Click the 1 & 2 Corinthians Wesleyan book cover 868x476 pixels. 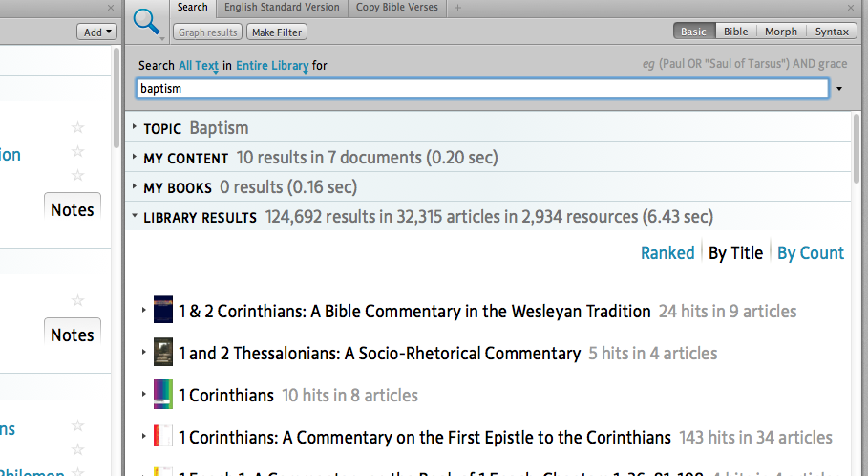(x=163, y=311)
